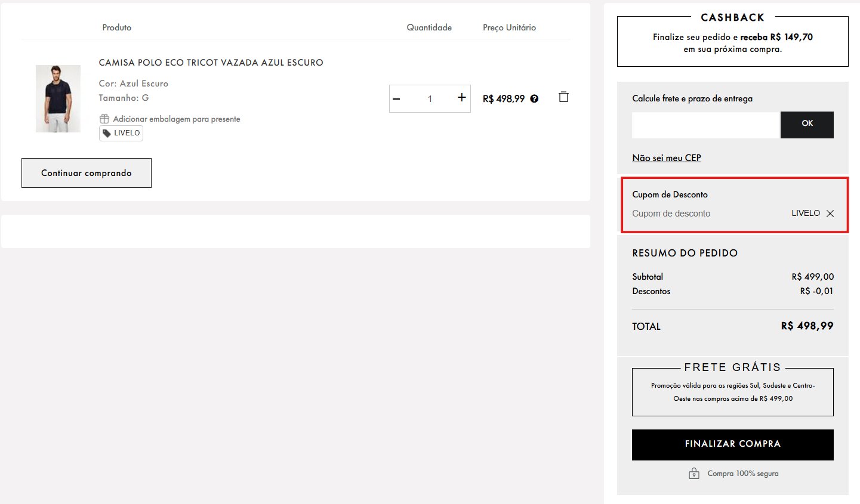Image resolution: width=860 pixels, height=504 pixels.
Task: Click the unit price R$ 498,99
Action: [504, 99]
